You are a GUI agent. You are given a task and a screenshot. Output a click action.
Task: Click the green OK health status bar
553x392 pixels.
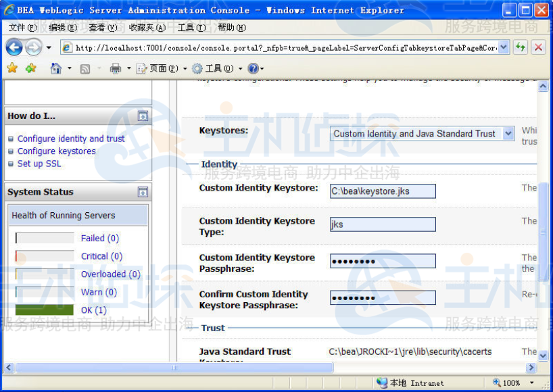(45, 310)
